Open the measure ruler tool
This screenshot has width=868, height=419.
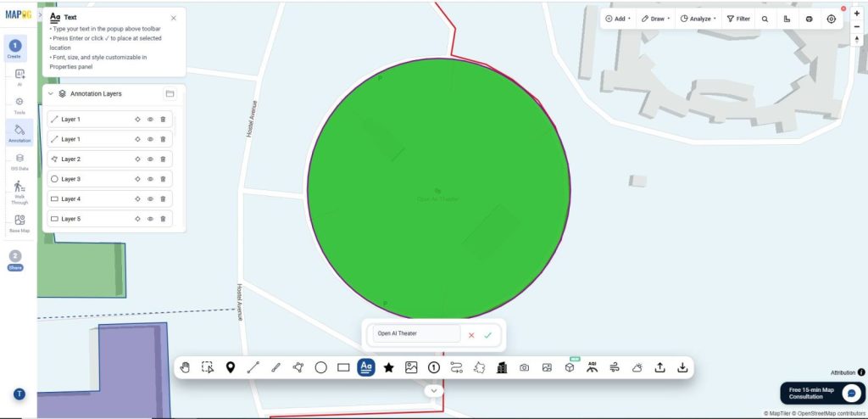point(787,19)
